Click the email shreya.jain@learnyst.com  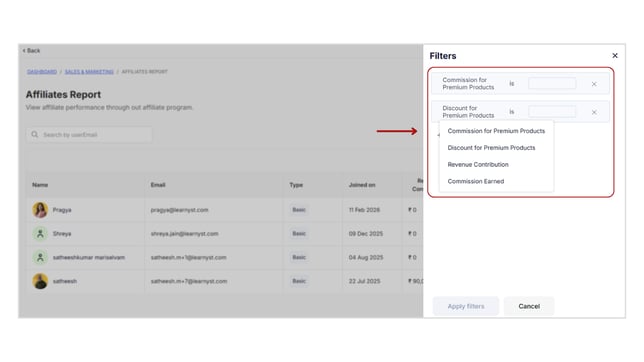[184, 234]
